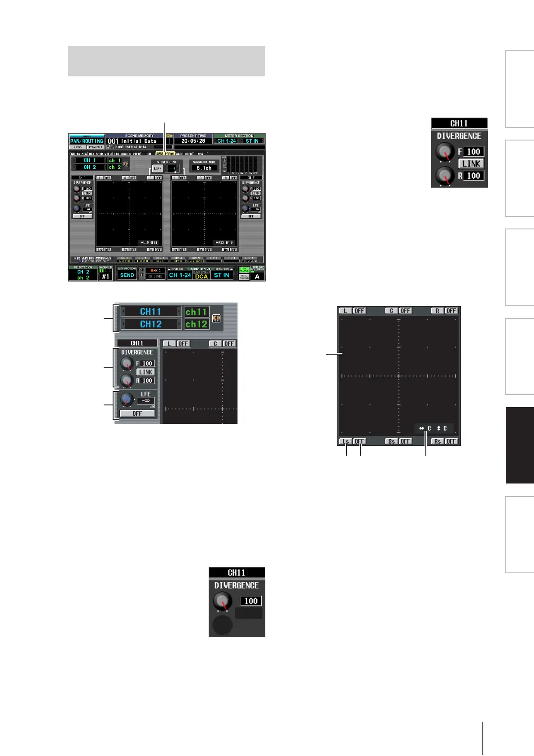Open the M/S tab
The image size is (534, 756).
pyautogui.click(x=201, y=154)
